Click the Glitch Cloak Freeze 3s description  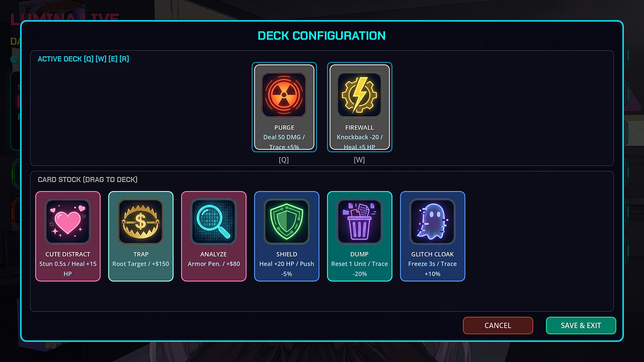point(432,269)
